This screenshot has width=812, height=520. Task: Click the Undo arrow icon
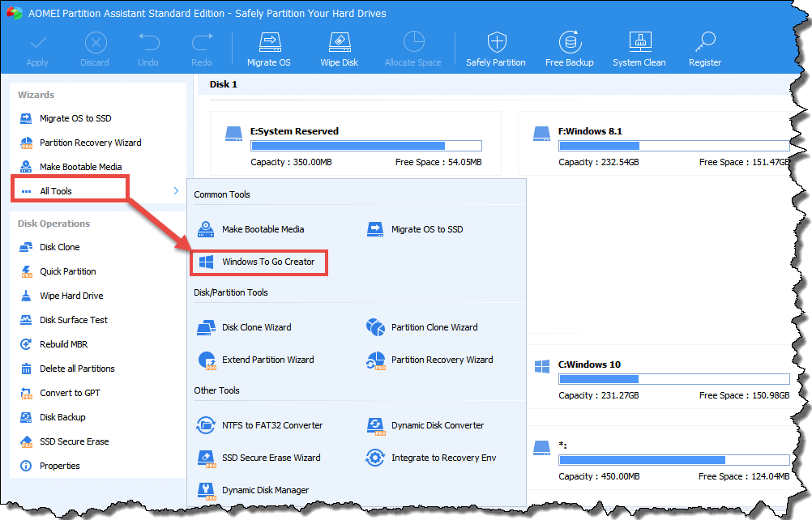pyautogui.click(x=148, y=42)
